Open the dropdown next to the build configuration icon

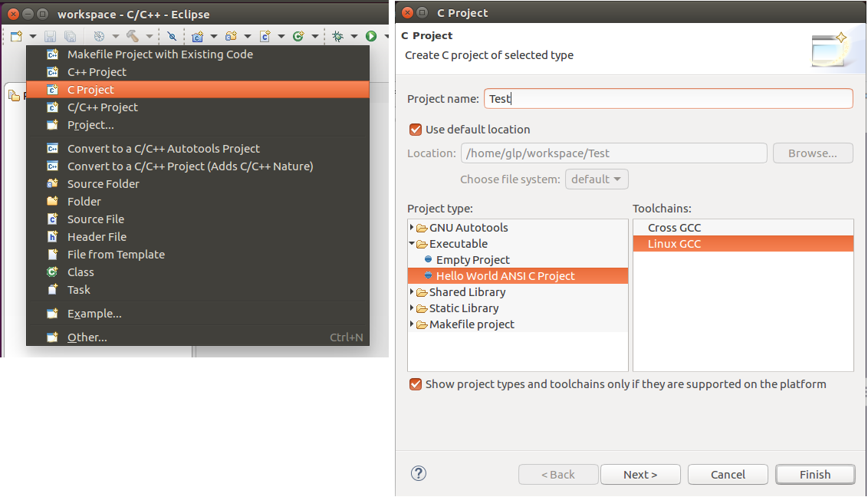115,37
